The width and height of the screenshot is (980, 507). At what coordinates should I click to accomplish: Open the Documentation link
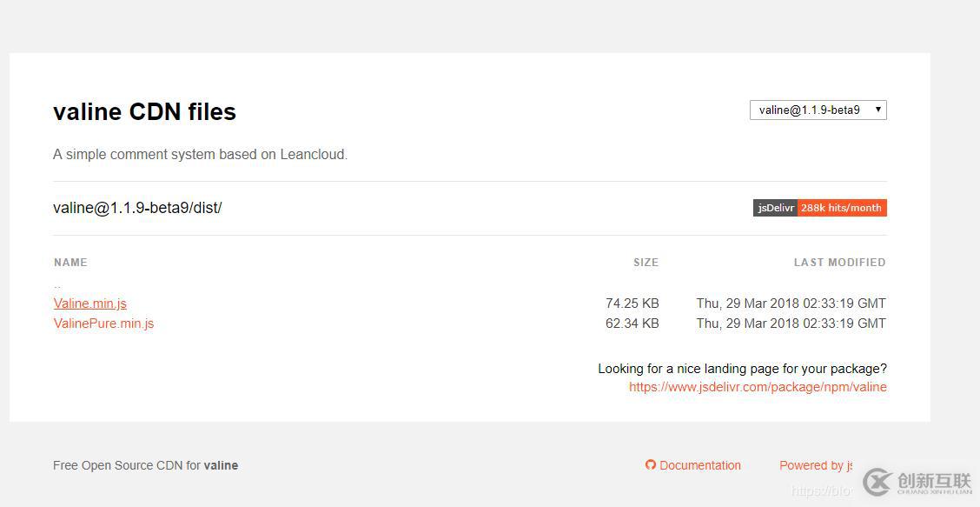tap(700, 465)
